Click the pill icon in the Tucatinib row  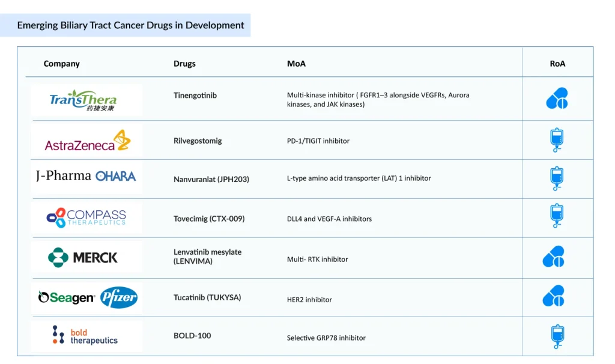pyautogui.click(x=553, y=296)
